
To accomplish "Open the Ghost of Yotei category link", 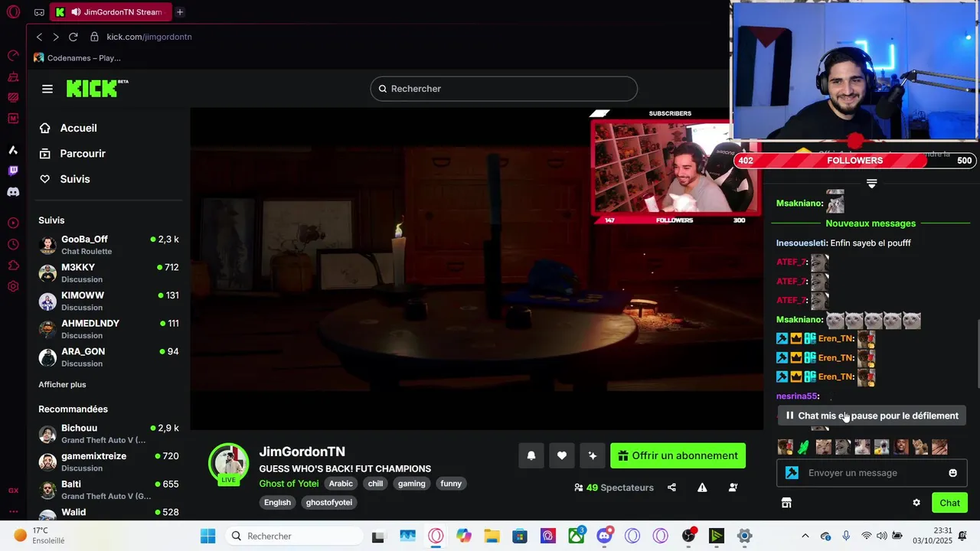I will [x=289, y=484].
